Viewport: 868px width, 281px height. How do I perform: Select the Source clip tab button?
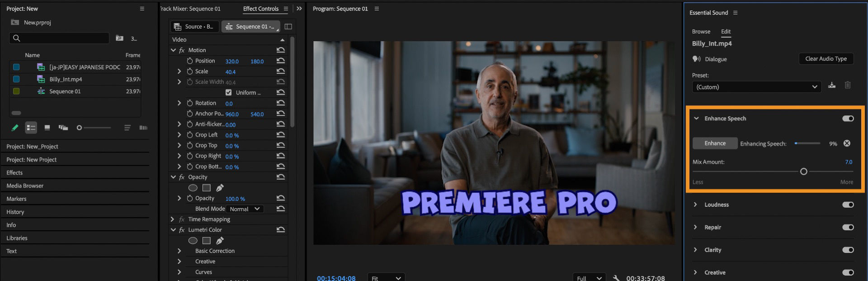[194, 26]
